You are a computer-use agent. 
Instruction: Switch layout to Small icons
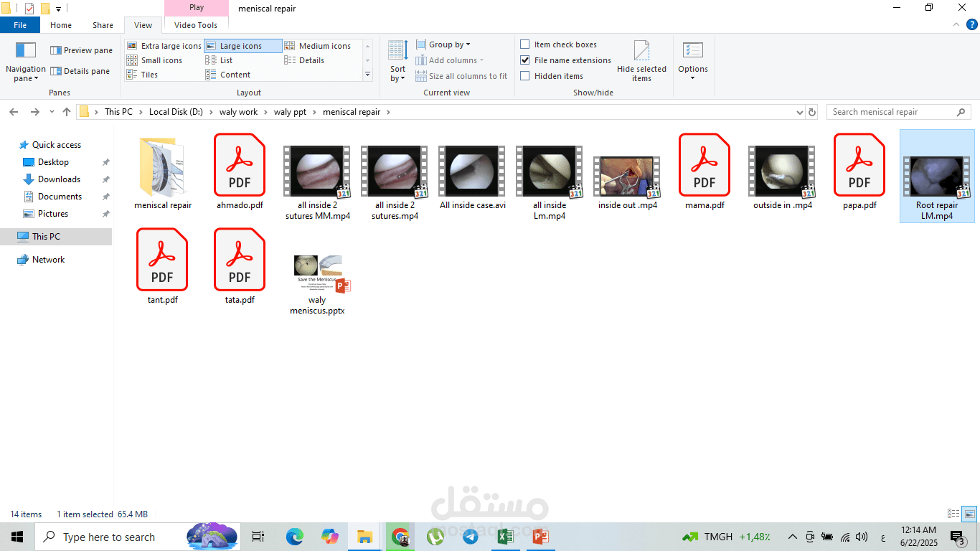pyautogui.click(x=154, y=60)
